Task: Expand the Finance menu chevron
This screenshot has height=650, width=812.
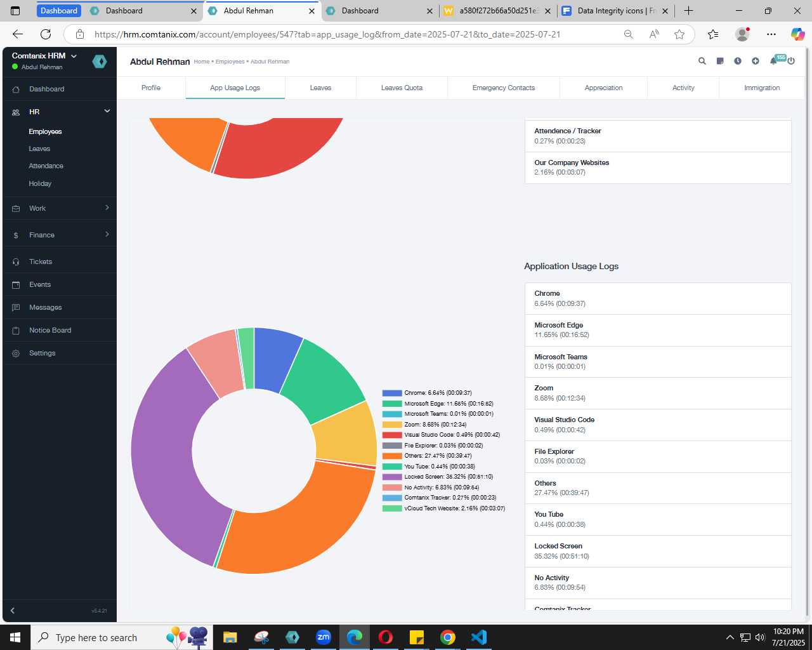Action: (x=107, y=234)
